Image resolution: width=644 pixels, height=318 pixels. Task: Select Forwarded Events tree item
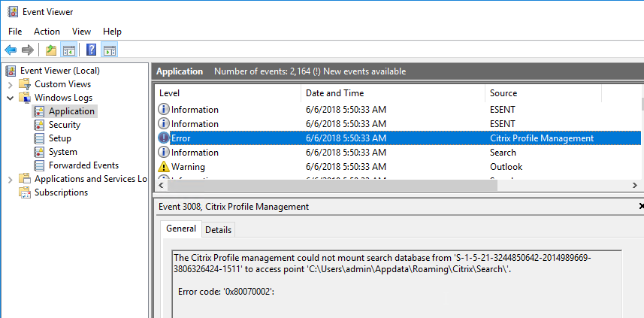click(83, 165)
